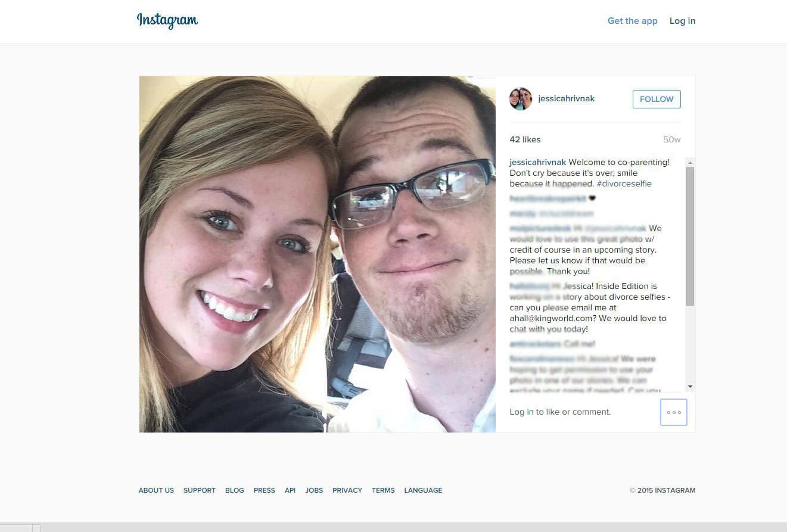Open the SUPPORT footer link
Image resolution: width=787 pixels, height=532 pixels.
tap(200, 490)
